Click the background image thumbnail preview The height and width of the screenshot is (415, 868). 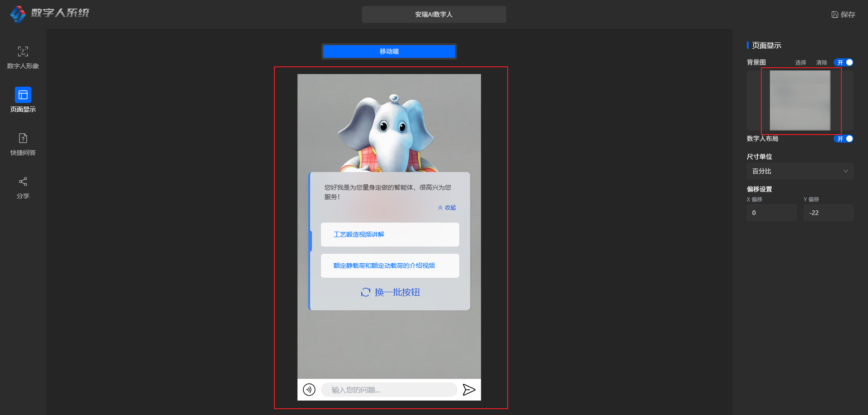click(x=800, y=100)
